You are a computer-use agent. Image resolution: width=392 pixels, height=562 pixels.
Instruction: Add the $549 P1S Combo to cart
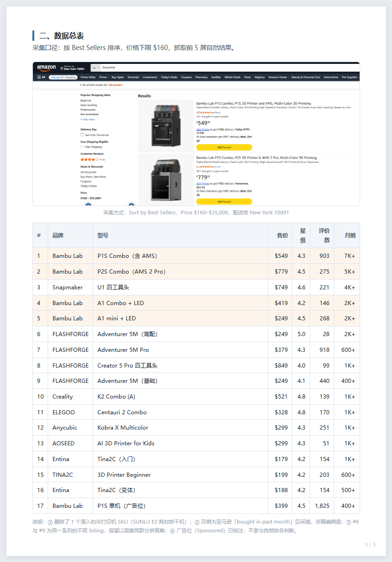click(x=224, y=147)
